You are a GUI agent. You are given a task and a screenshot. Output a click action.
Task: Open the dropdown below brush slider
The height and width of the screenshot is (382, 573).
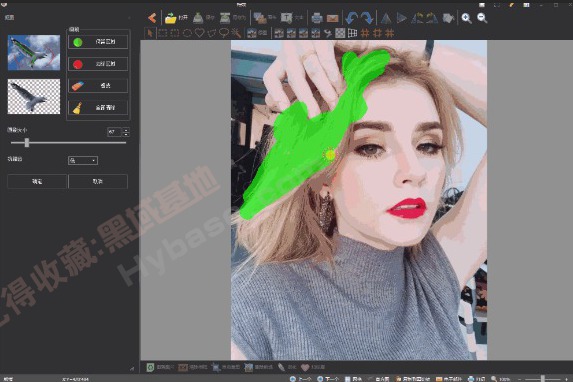point(83,160)
